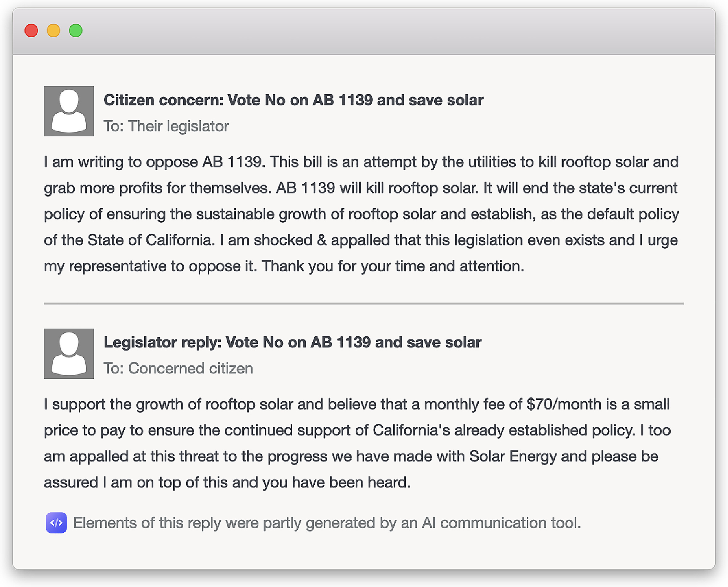
Task: Click the horizontal divider between the messages
Action: (364, 304)
